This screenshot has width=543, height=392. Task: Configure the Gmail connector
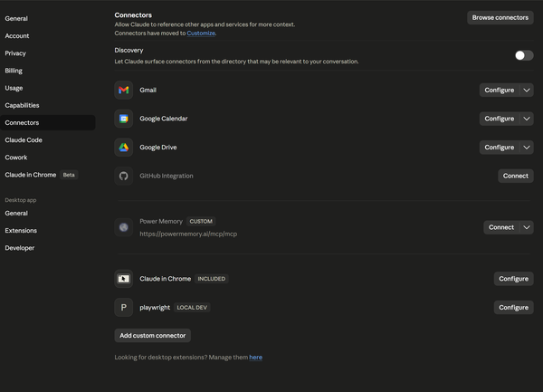pos(499,90)
